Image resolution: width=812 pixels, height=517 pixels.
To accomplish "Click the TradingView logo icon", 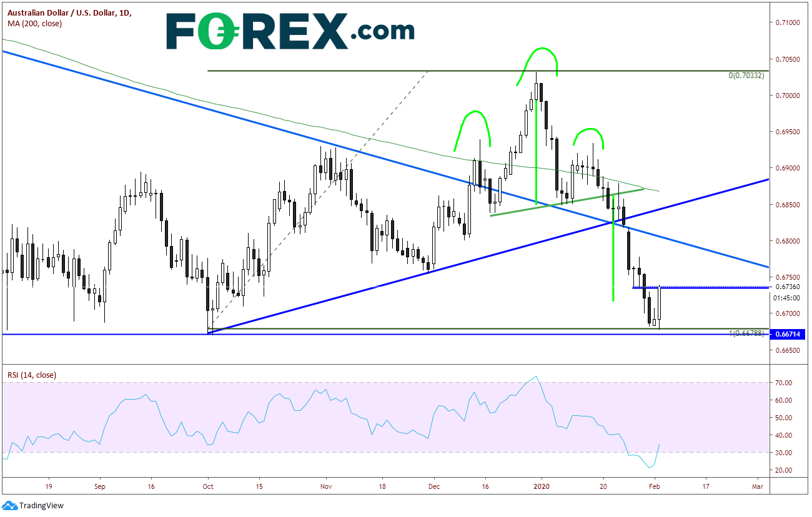I will pos(10,506).
